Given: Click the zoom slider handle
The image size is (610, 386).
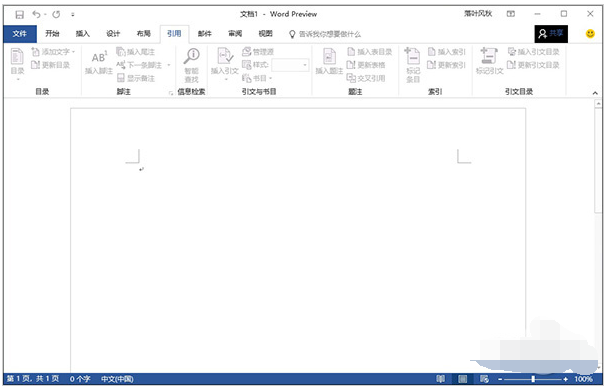Looking at the screenshot, I should [x=533, y=379].
